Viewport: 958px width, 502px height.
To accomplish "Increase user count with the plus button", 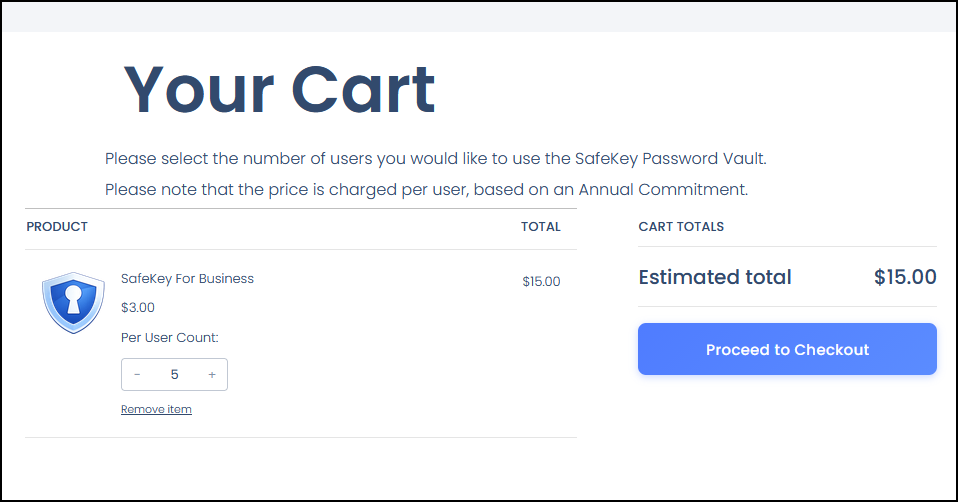I will coord(212,374).
